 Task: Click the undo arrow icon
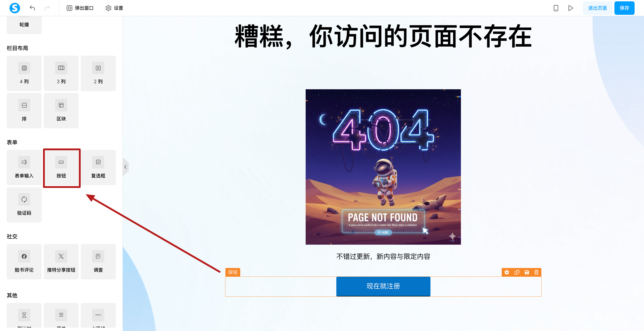point(32,8)
